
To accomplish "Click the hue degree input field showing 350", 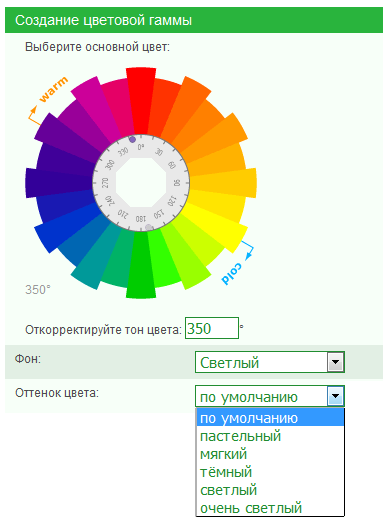I will pos(212,328).
